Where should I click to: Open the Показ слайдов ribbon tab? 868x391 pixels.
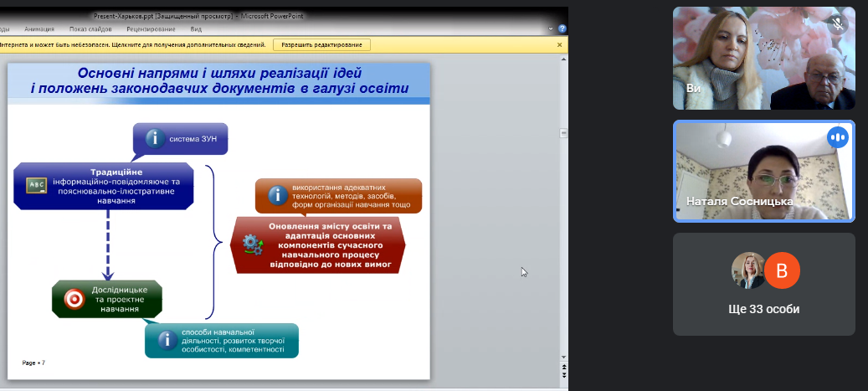click(90, 29)
